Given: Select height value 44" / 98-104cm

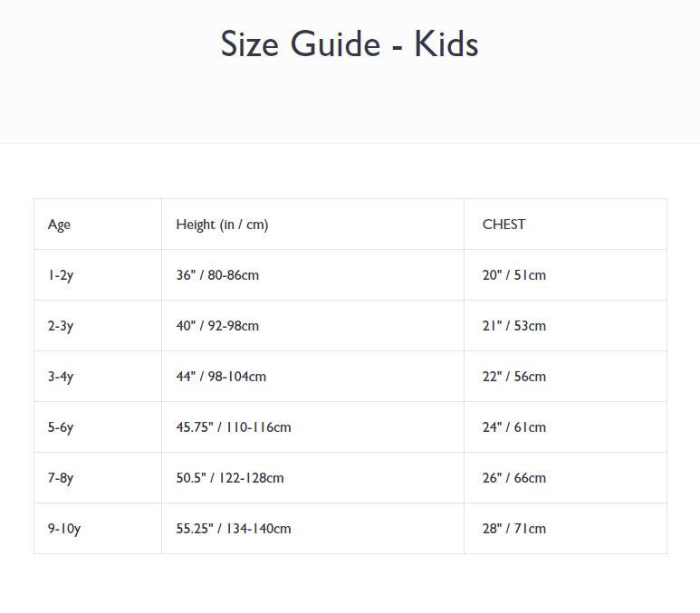Looking at the screenshot, I should pyautogui.click(x=221, y=377).
